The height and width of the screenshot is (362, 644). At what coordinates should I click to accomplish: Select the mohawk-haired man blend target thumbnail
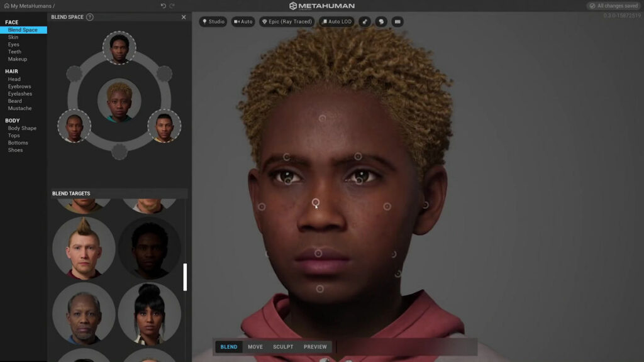[84, 248]
